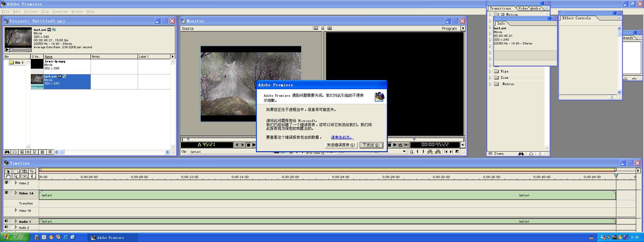Image resolution: width=644 pixels, height=242 pixels.
Task: Switch Project window to List view
Action: point(50,152)
